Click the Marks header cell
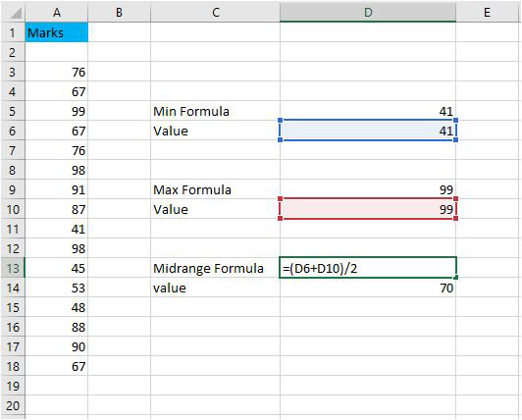Image resolution: width=522 pixels, height=420 pixels. coord(57,32)
